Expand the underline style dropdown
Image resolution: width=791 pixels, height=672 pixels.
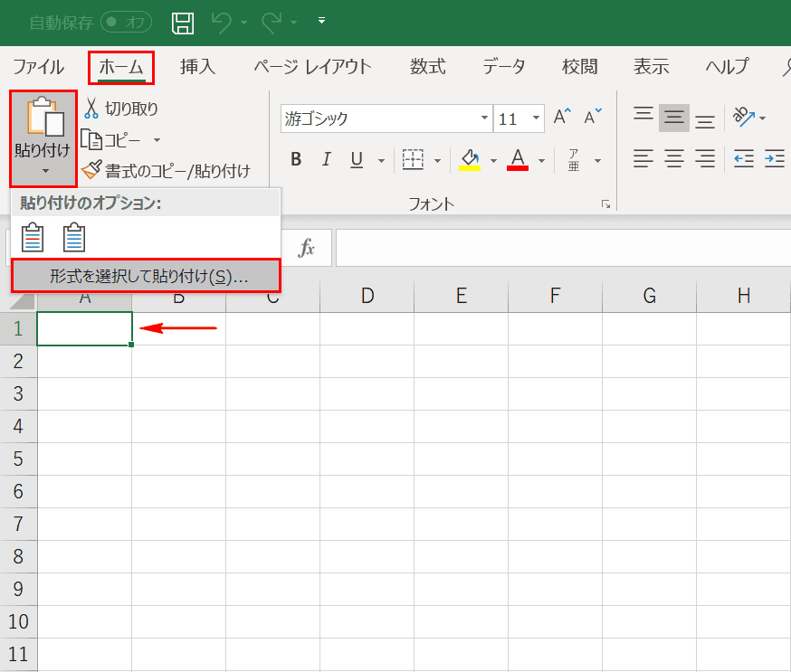[x=381, y=161]
